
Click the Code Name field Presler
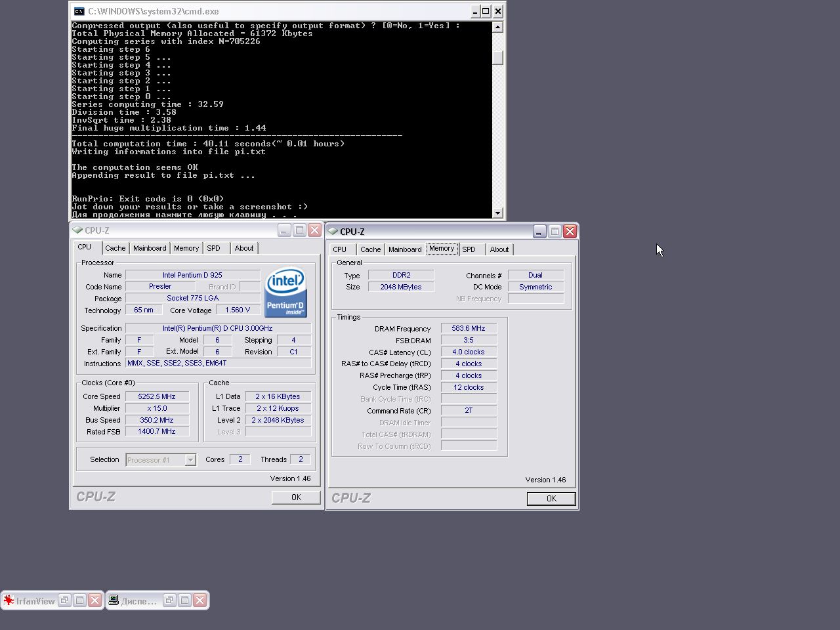click(160, 287)
